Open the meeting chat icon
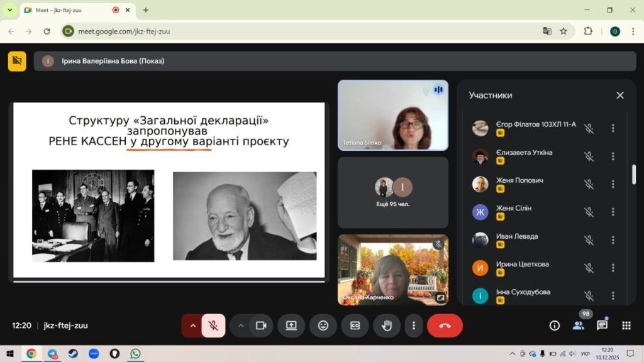Image resolution: width=644 pixels, height=362 pixels. (602, 326)
